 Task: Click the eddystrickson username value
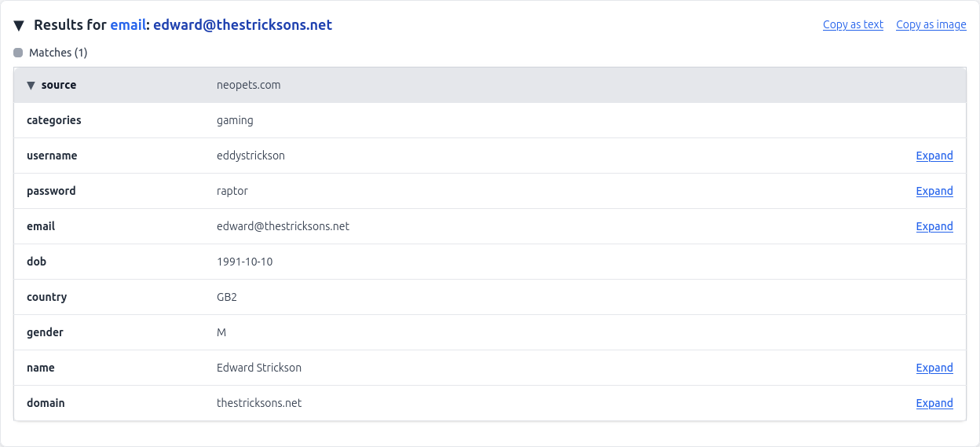pyautogui.click(x=250, y=156)
